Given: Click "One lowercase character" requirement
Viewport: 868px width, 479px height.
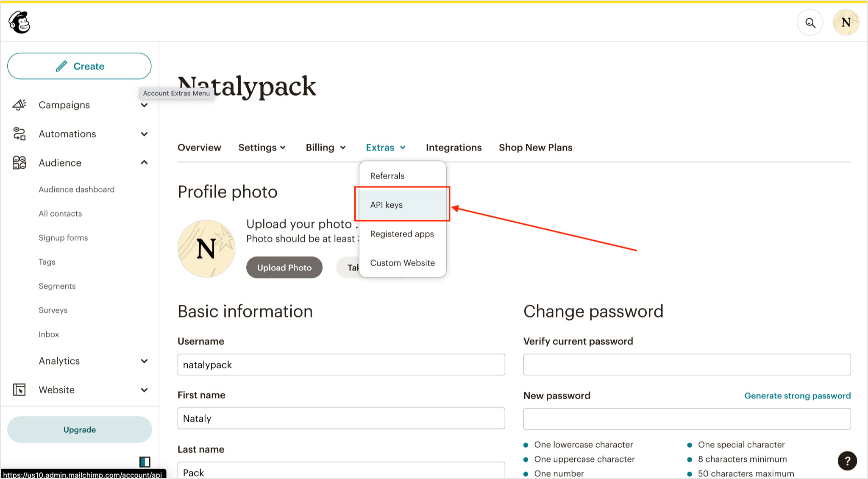Looking at the screenshot, I should click(x=584, y=445).
